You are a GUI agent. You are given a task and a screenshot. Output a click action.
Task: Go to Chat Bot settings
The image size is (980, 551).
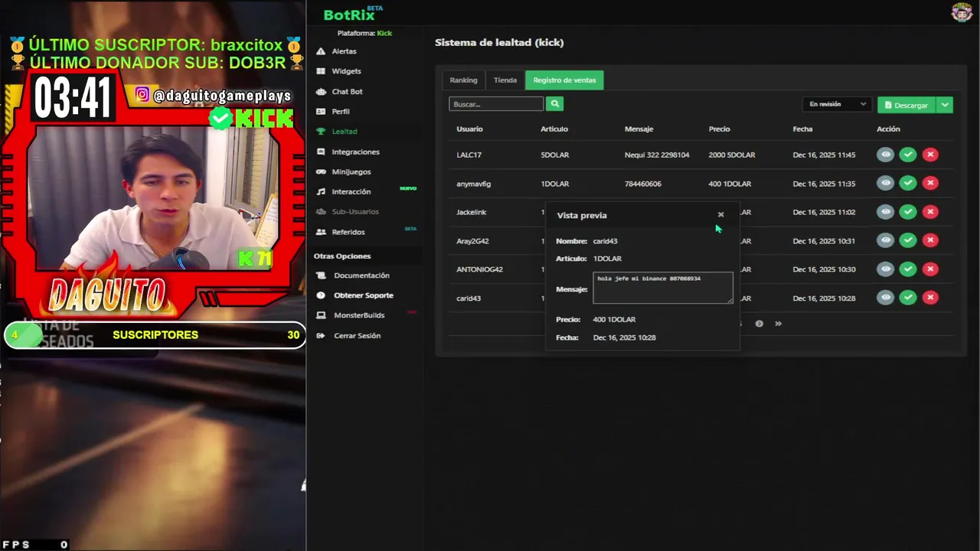pyautogui.click(x=347, y=92)
